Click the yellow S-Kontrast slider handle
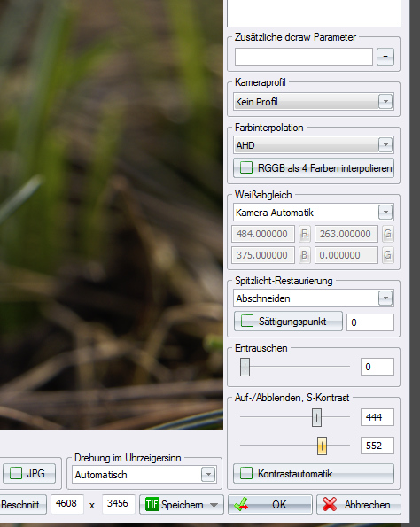The width and height of the screenshot is (420, 527). click(322, 446)
